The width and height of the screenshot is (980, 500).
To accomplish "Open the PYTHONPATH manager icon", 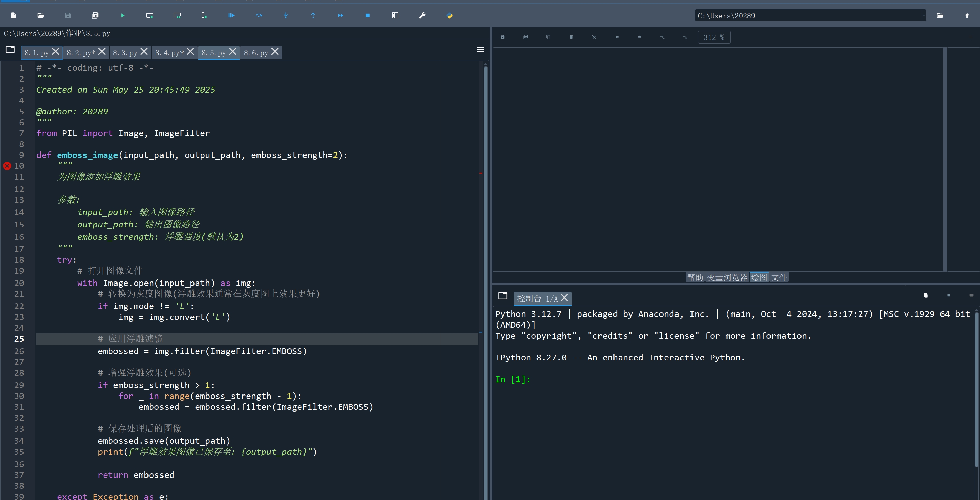I will pos(450,16).
